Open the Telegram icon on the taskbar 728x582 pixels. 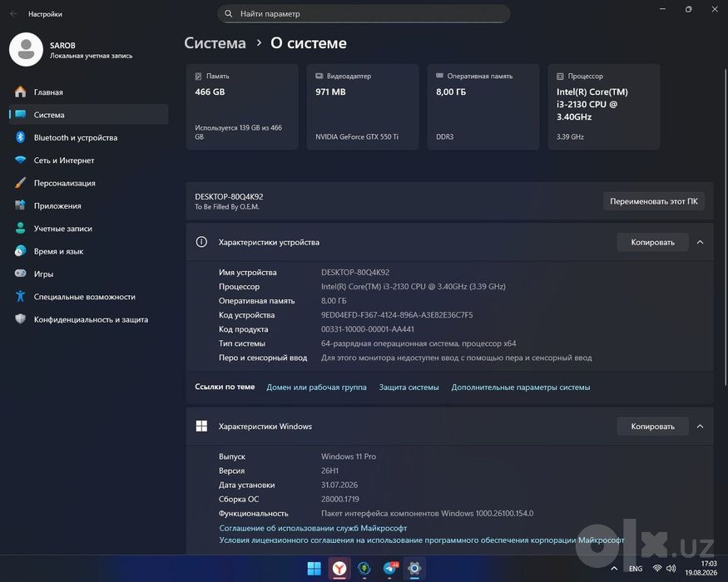[390, 569]
